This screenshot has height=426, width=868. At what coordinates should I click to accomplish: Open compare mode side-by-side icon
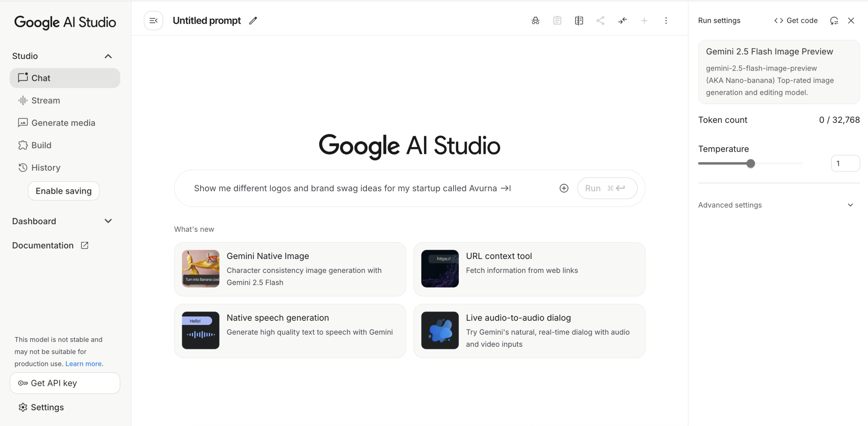[579, 21]
